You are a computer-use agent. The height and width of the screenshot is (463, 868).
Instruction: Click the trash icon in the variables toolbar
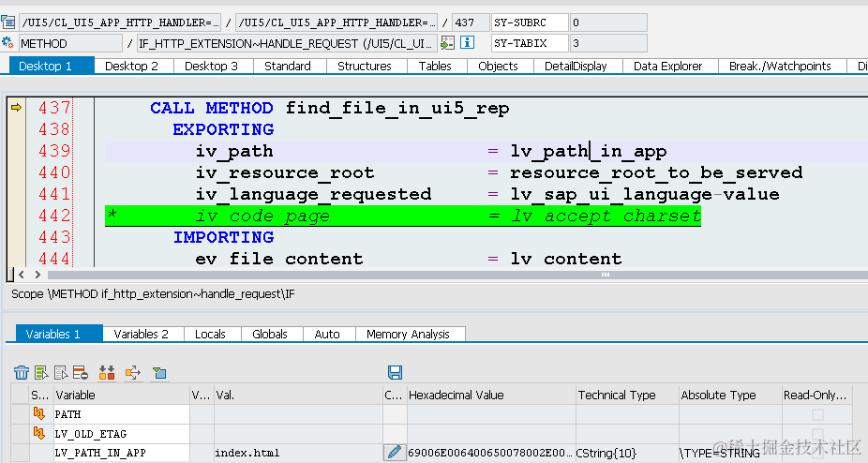[x=22, y=373]
